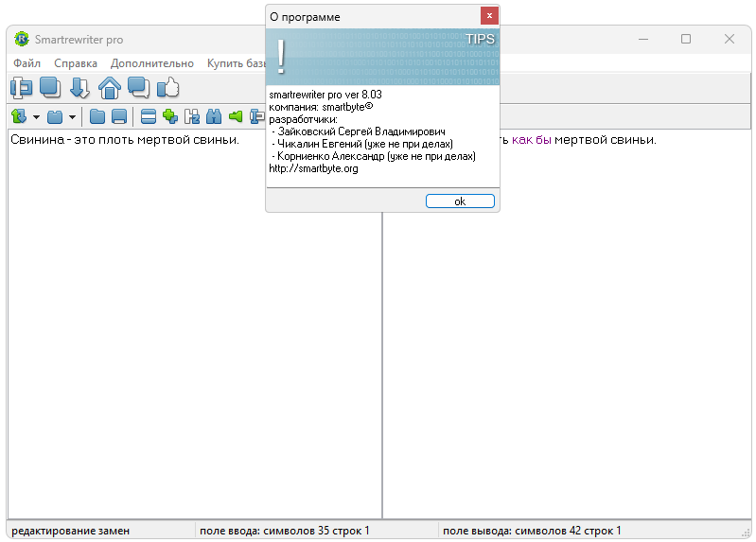Click the компания: smartbyte line
This screenshot has height=542, width=756.
[321, 107]
